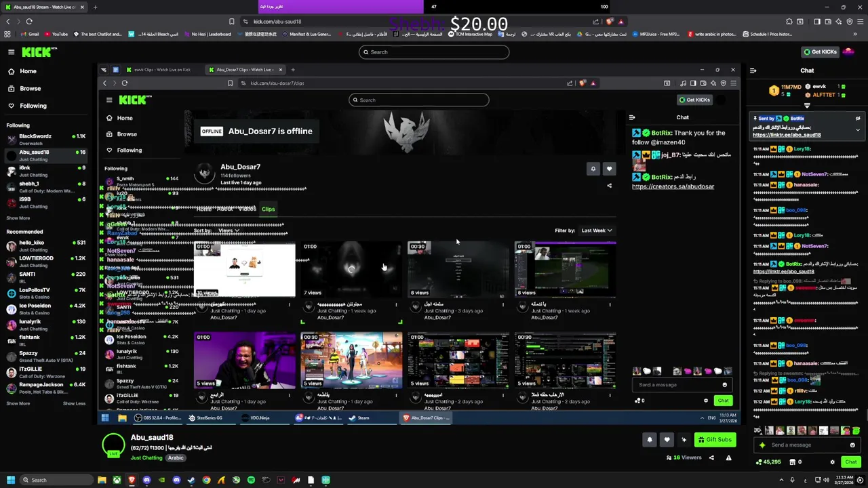Open the Views sort dropdown in streamed window
The image size is (868, 488).
click(229, 230)
